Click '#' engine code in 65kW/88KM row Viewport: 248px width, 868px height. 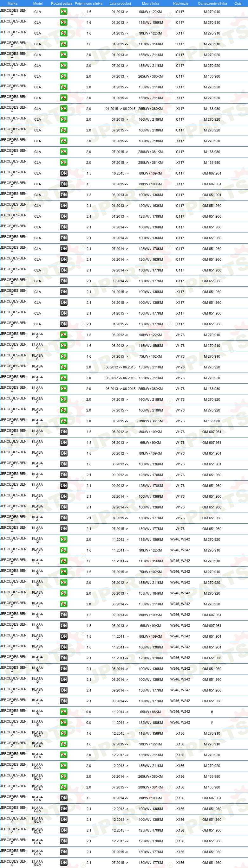212,712
